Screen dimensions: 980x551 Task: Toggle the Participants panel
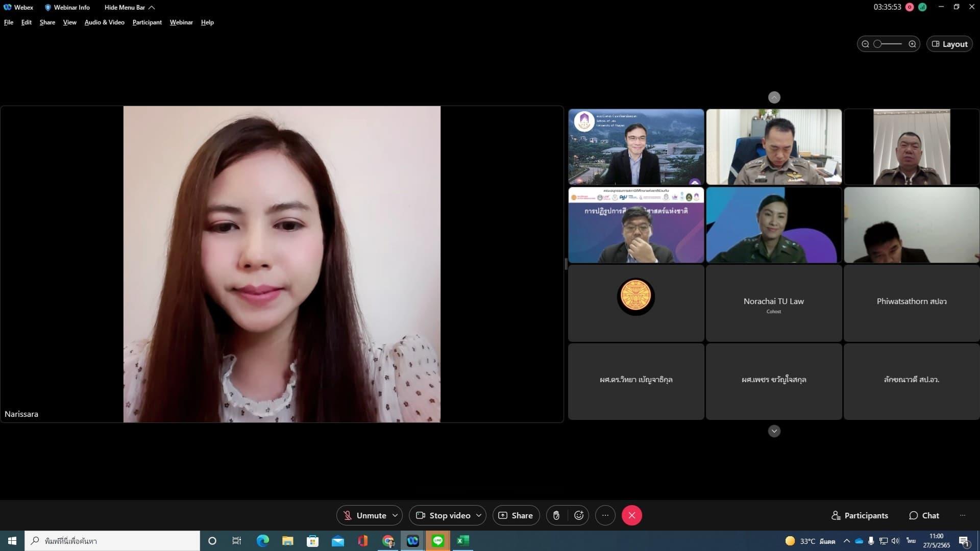(x=860, y=515)
